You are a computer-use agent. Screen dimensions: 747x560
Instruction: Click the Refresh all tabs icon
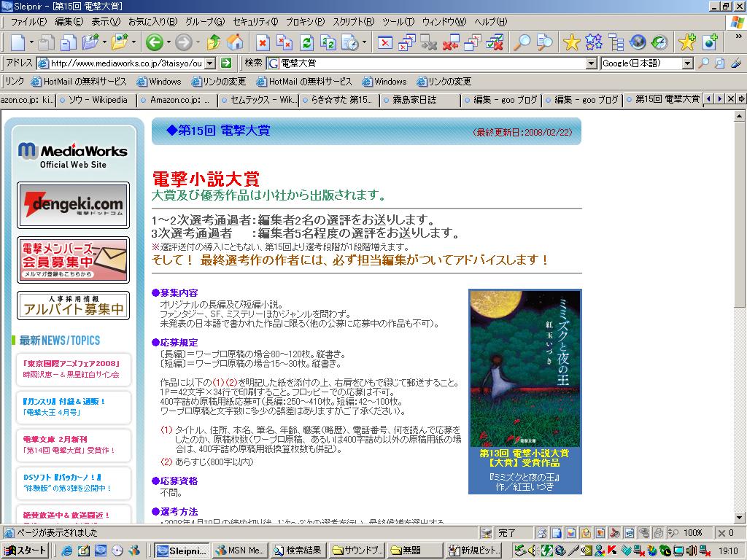328,42
